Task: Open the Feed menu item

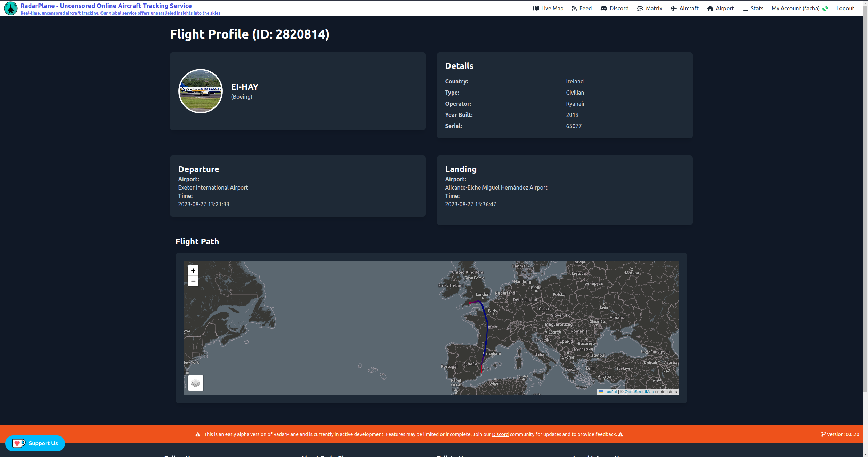Action: [582, 8]
